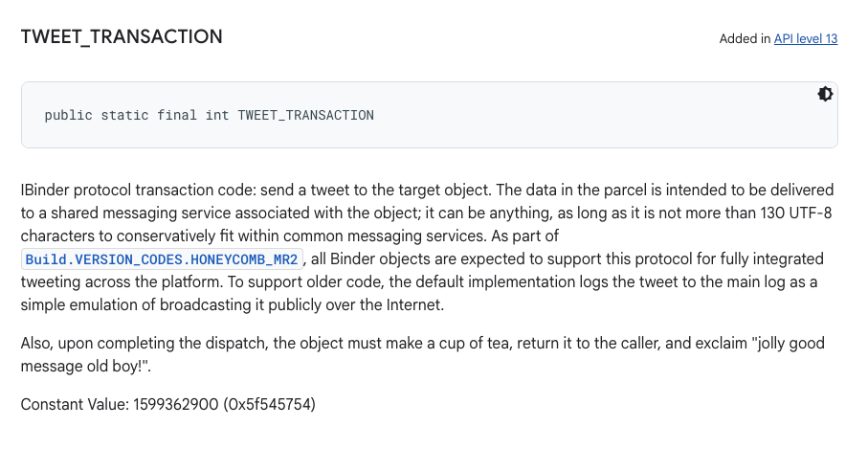Click the hex value 0x5f545754
Image resolution: width=868 pixels, height=449 pixels.
click(270, 404)
